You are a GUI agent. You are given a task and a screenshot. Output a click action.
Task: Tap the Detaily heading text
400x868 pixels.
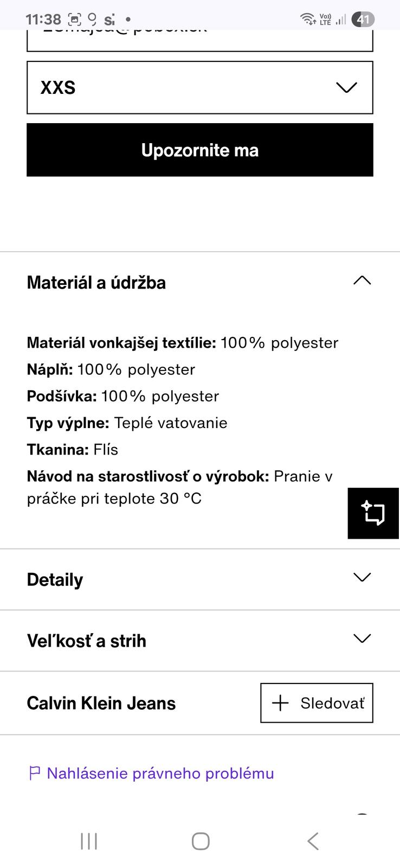click(x=55, y=579)
